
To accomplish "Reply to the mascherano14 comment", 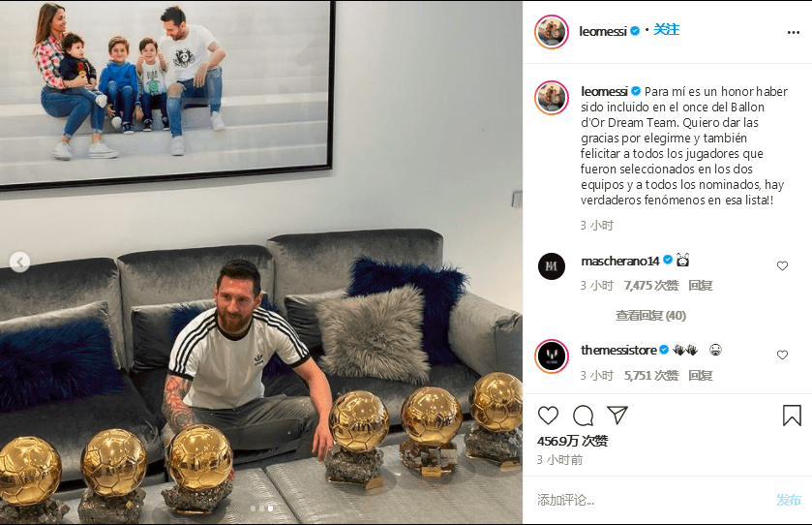I will coord(700,286).
